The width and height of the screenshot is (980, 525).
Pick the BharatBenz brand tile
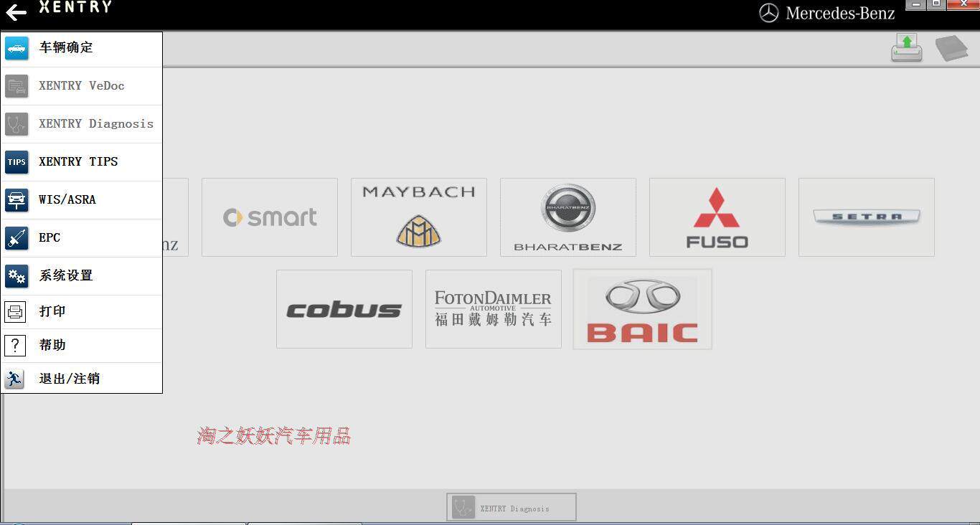click(568, 217)
